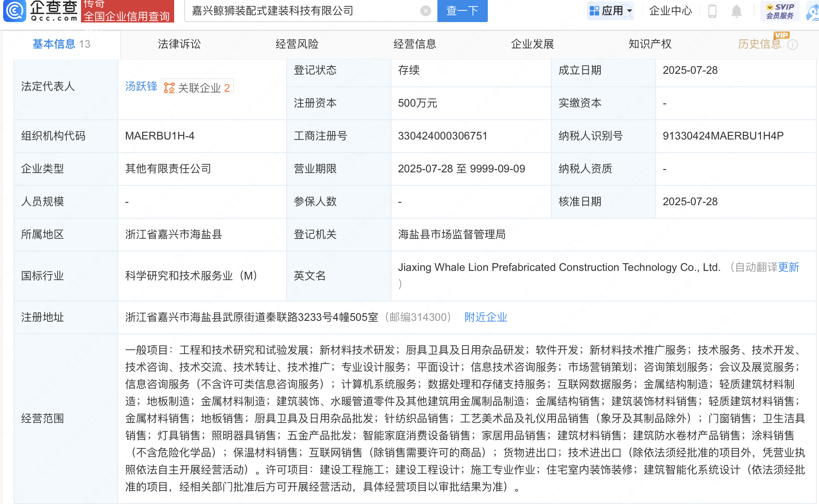Click 更新 link for English name

click(x=788, y=267)
